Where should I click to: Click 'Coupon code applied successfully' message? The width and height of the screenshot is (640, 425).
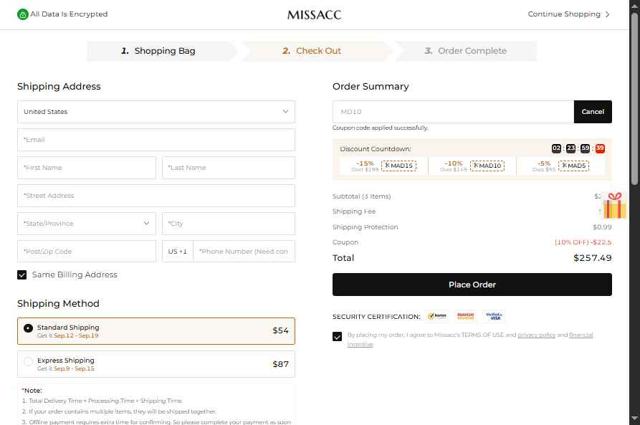click(x=380, y=128)
